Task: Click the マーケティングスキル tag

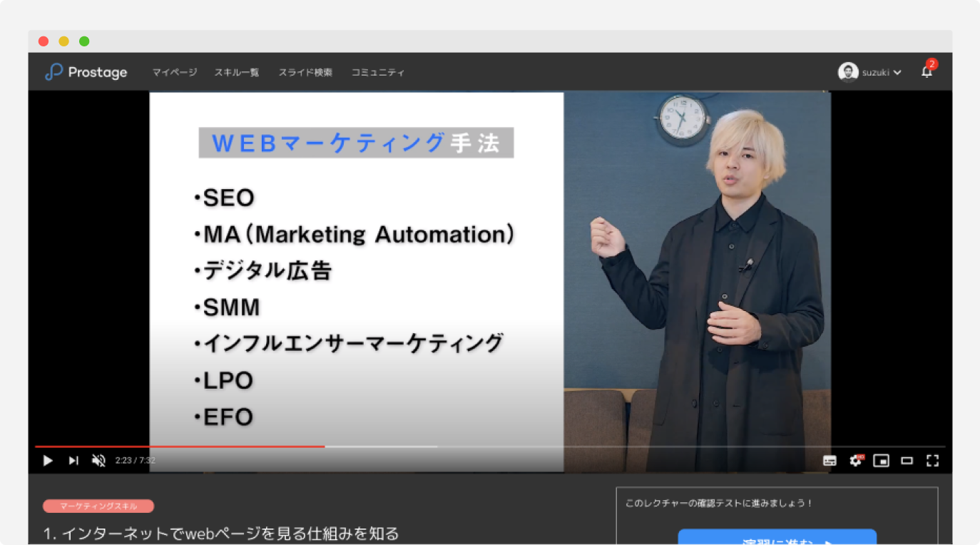Action: 98,506
